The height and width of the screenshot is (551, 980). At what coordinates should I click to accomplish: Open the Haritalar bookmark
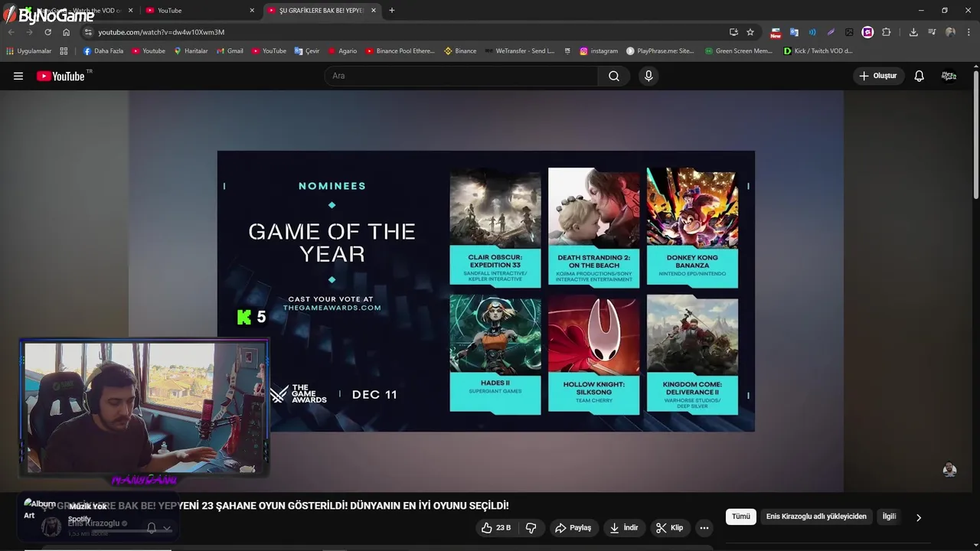tap(191, 51)
